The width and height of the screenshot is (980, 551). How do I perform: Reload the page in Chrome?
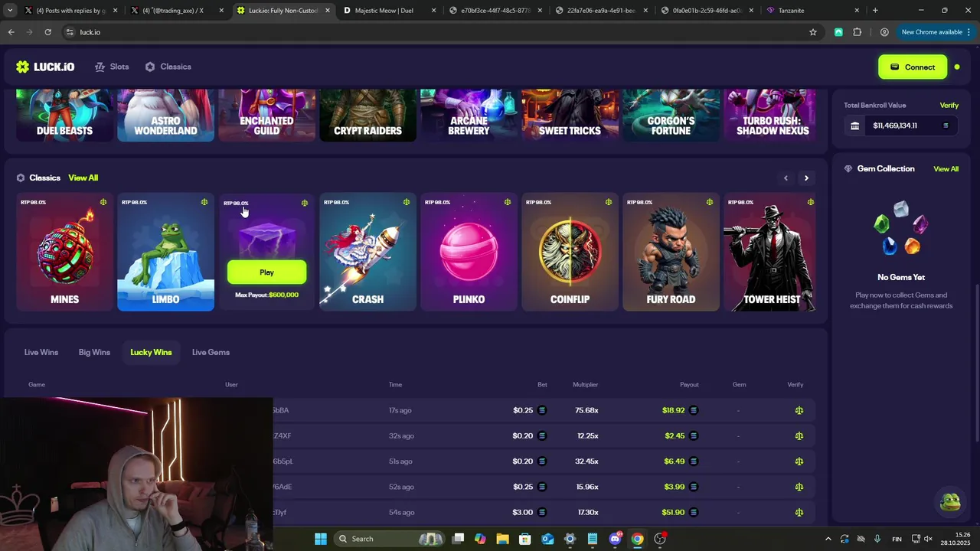47,32
